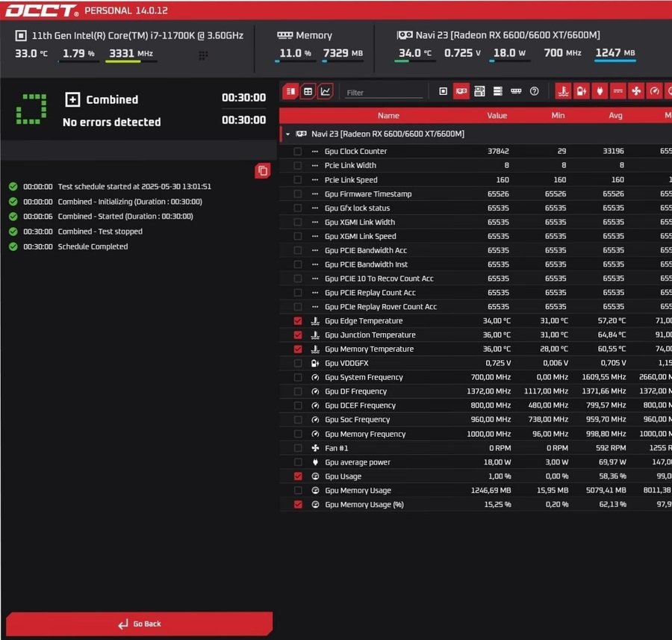
Task: Check the Gpu Clock Counter checkbox
Action: point(298,152)
